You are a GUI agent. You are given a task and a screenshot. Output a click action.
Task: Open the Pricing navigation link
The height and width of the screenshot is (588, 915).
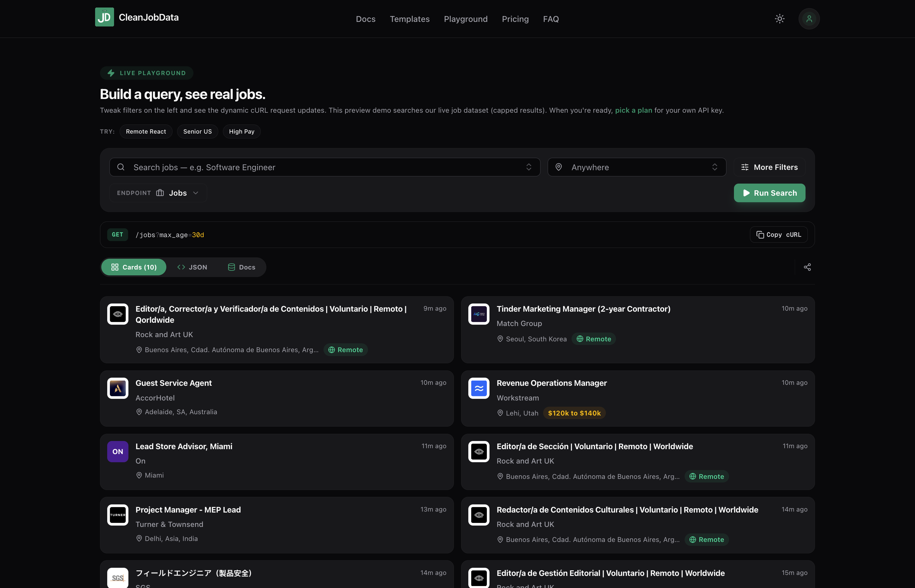tap(515, 19)
